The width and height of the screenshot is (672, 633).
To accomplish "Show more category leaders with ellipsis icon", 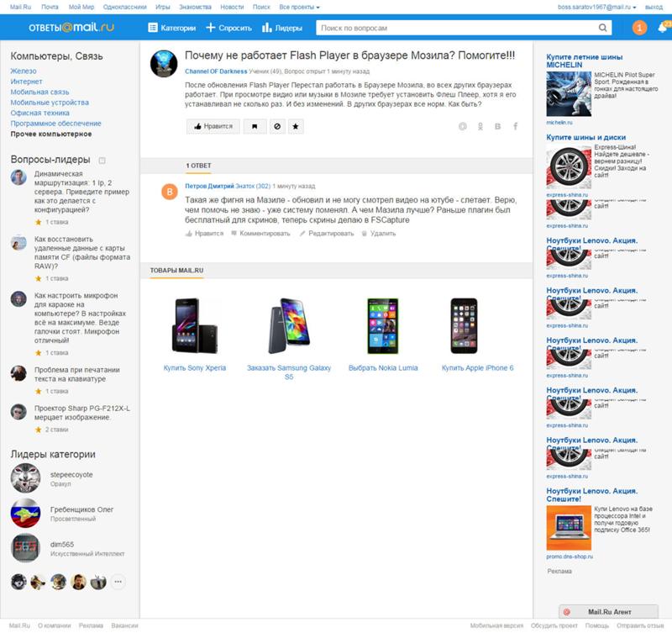I will click(x=118, y=582).
